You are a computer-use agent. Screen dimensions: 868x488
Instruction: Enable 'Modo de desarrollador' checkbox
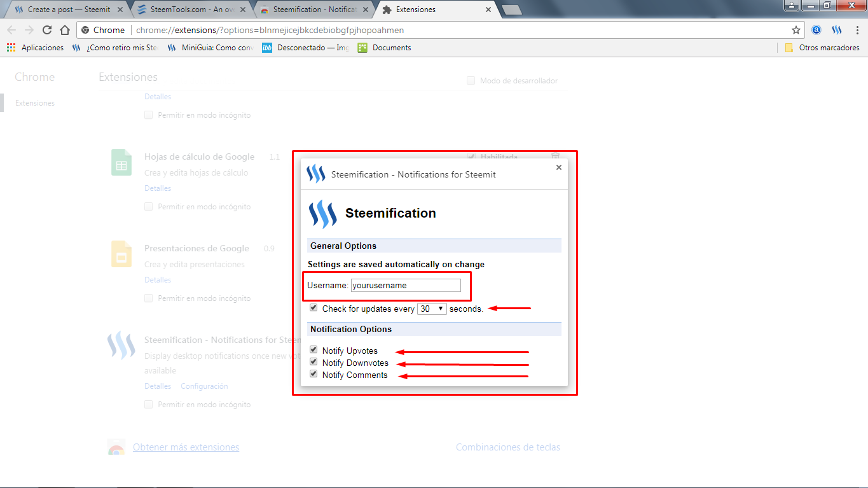click(x=471, y=81)
